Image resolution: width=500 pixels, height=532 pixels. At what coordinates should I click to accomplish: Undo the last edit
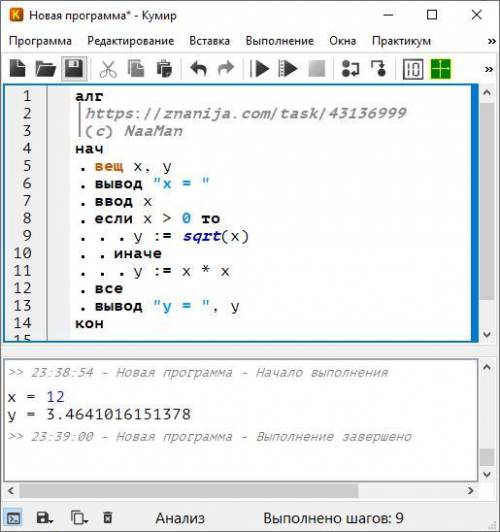point(198,69)
